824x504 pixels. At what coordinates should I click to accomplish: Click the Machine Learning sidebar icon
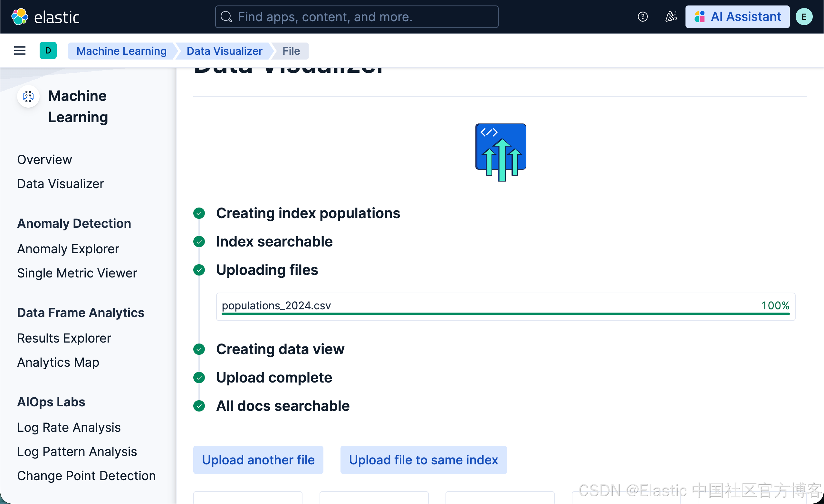28,97
